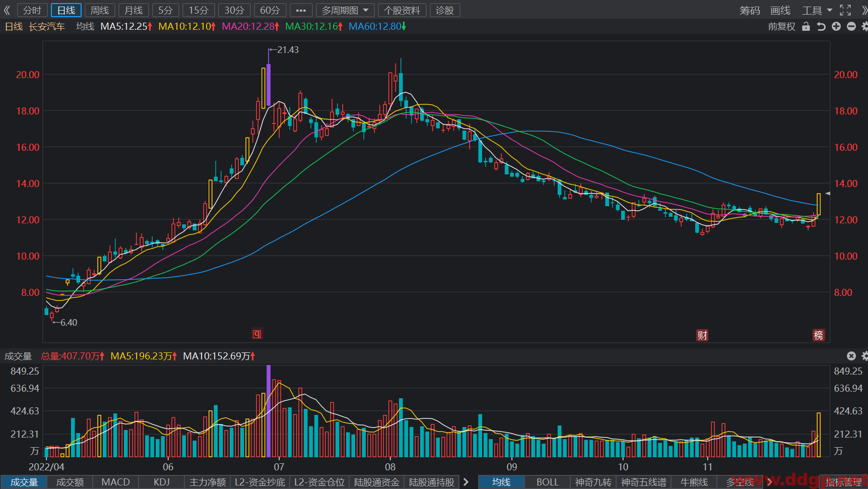This screenshot has height=489, width=868.
Task: Zoom out chart with minus icon
Action: tap(851, 26)
